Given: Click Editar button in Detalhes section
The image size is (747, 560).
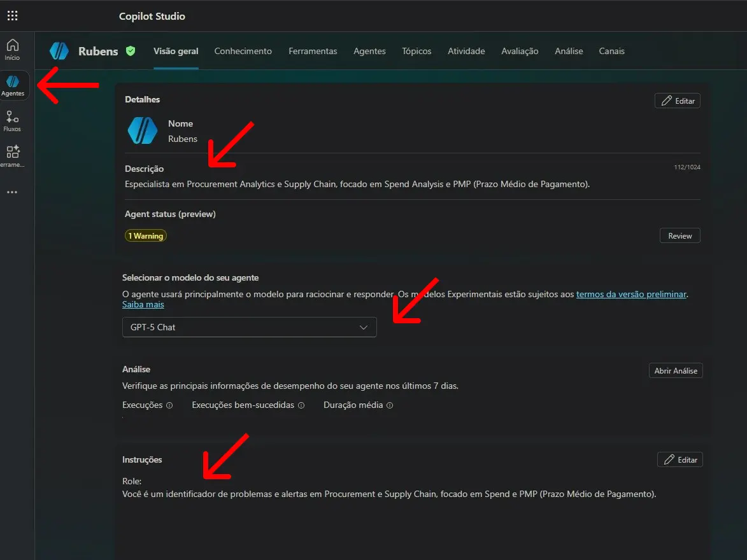Looking at the screenshot, I should click(x=678, y=101).
